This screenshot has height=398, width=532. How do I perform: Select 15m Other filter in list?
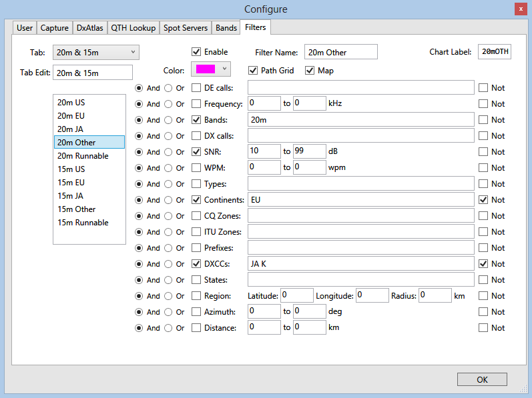click(x=89, y=209)
